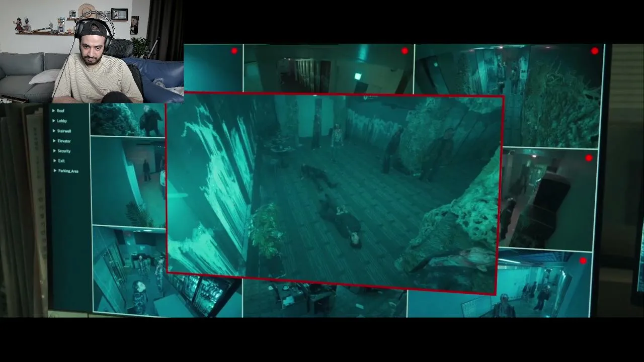Select the 'Roof' label in the camera list

(x=61, y=111)
